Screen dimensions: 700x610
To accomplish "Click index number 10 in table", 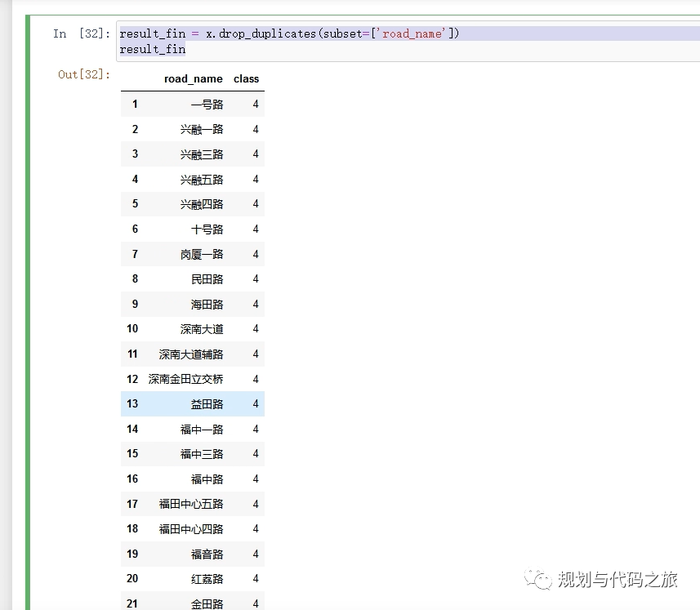I will [x=132, y=329].
